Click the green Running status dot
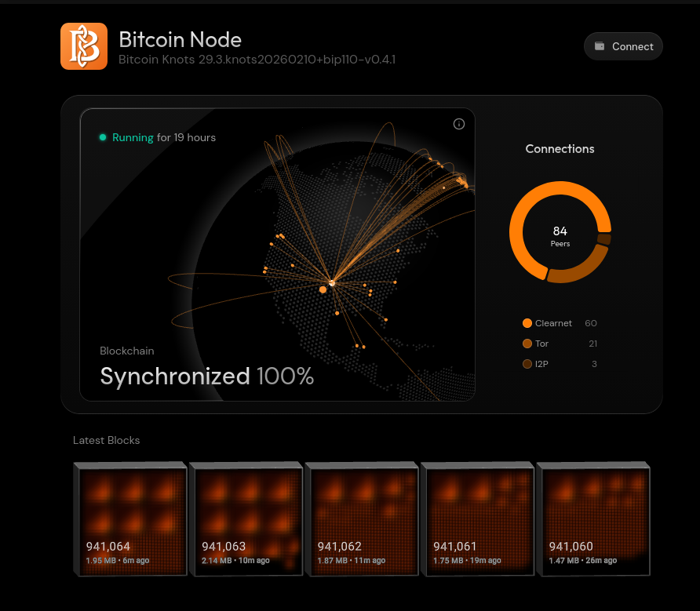The image size is (700, 611). [x=103, y=137]
